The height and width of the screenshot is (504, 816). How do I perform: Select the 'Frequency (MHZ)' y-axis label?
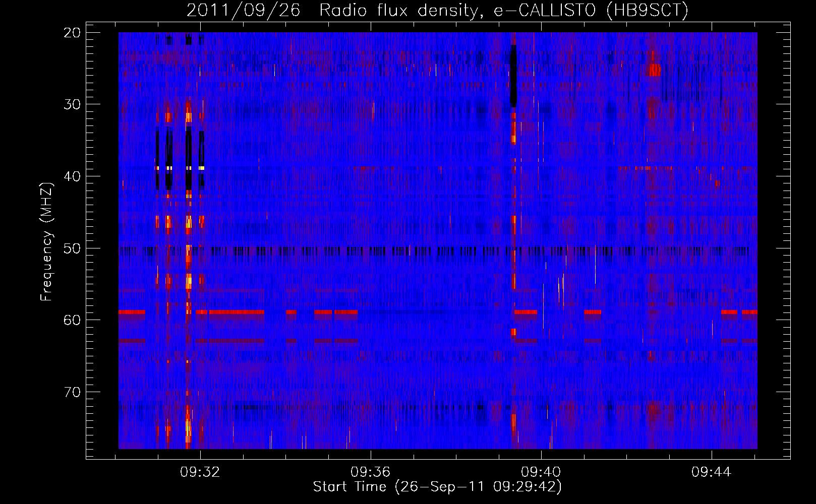(46, 241)
